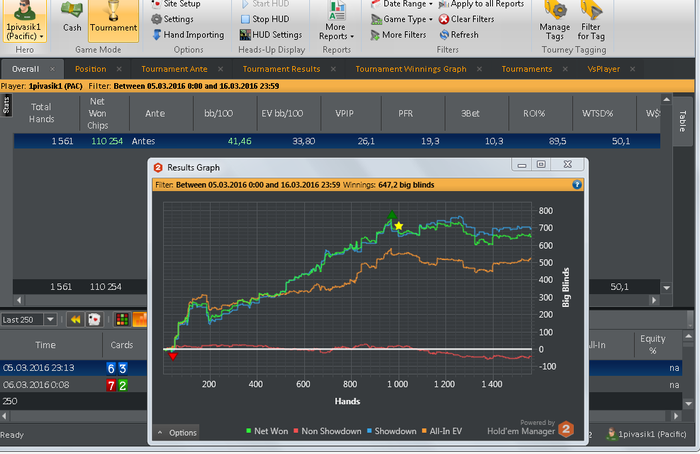Click the colored grid matrix icon
Viewport: 700px width, 454px height.
tap(122, 320)
